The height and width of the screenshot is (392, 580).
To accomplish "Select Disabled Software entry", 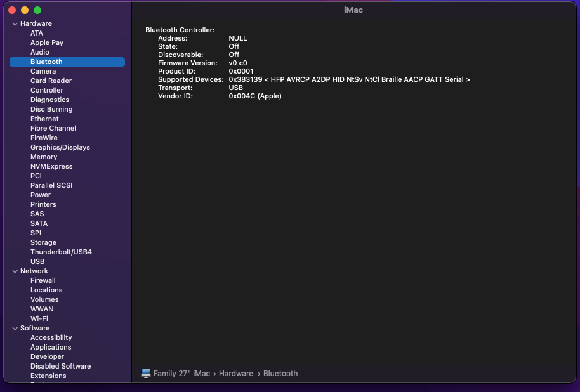I will 61,366.
